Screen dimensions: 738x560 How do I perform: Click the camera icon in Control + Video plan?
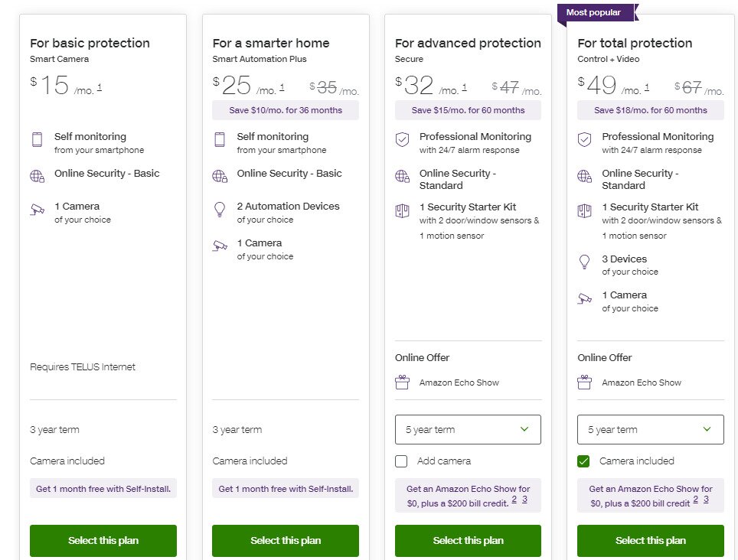(x=585, y=298)
